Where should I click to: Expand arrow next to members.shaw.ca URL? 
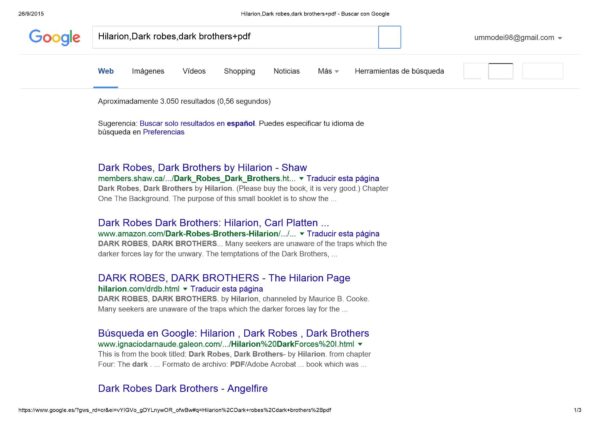point(301,178)
